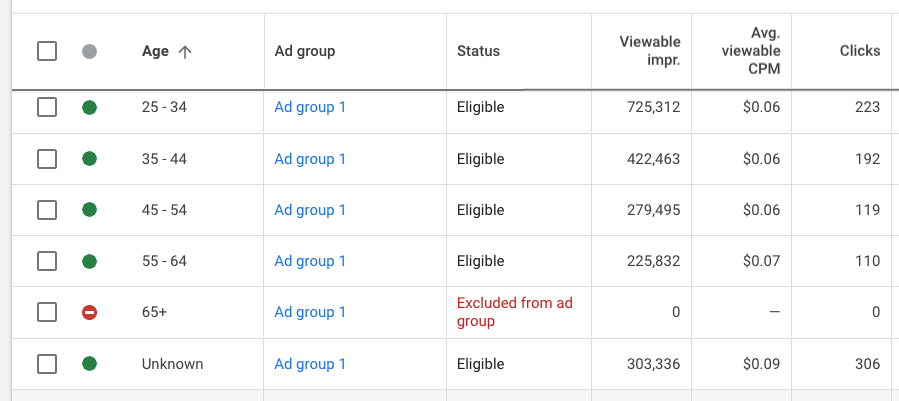Click the green status dot for 55 - 64
Viewport: 899px width, 401px height.
coord(89,262)
